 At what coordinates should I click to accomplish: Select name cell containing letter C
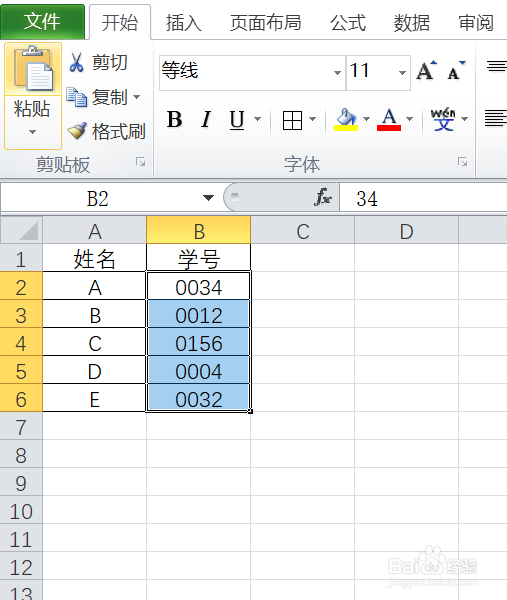pyautogui.click(x=95, y=342)
